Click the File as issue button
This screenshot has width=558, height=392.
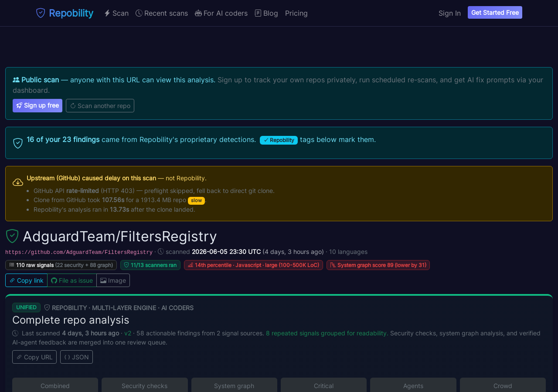(72, 280)
